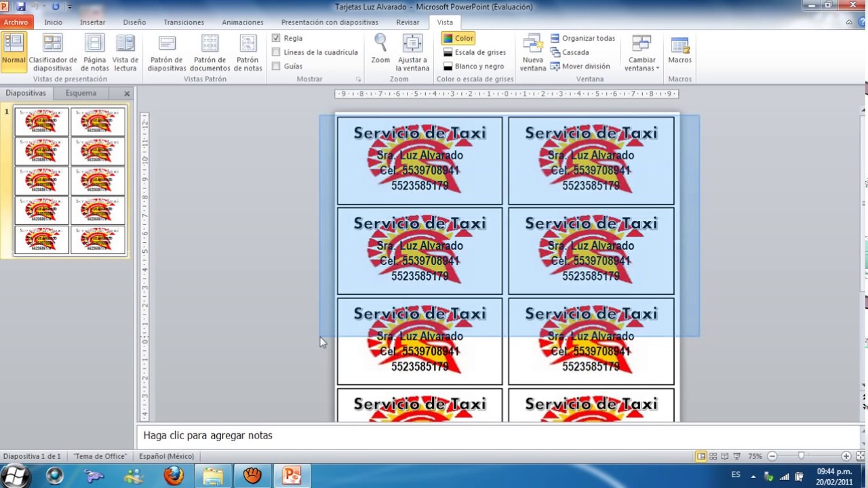Open a Nueva ventana
Viewport: 868px width, 488px height.
pyautogui.click(x=533, y=53)
